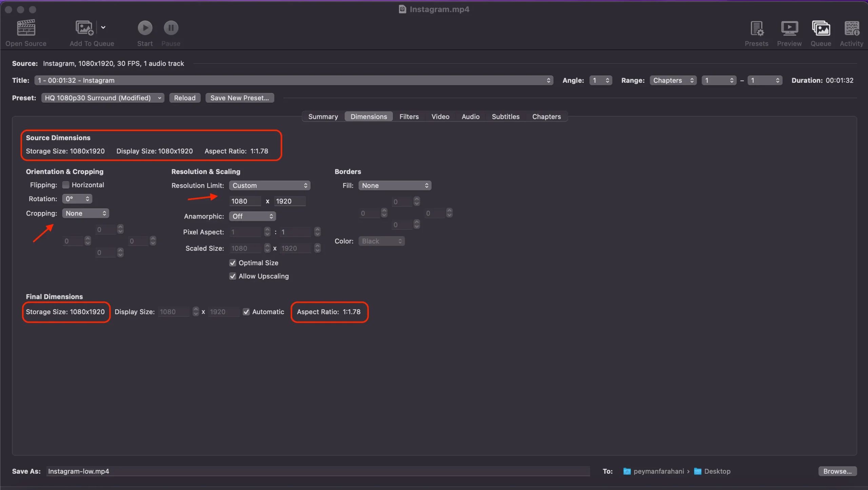Expand the Anamorphic Off dropdown
Viewport: 868px width, 490px height.
252,216
